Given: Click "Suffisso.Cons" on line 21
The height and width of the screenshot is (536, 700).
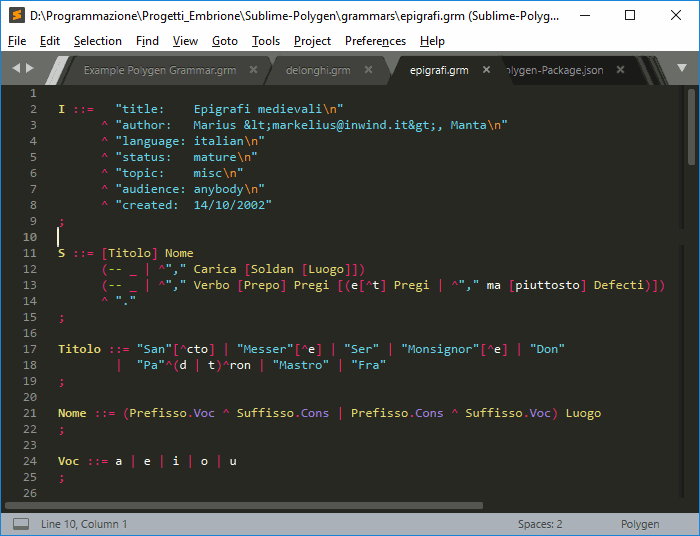Looking at the screenshot, I should tap(283, 413).
